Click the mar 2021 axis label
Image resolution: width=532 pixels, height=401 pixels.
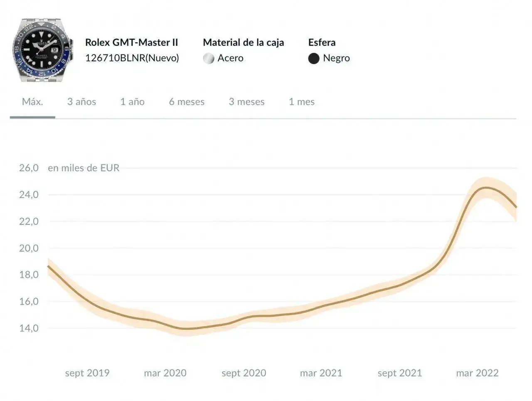point(321,373)
